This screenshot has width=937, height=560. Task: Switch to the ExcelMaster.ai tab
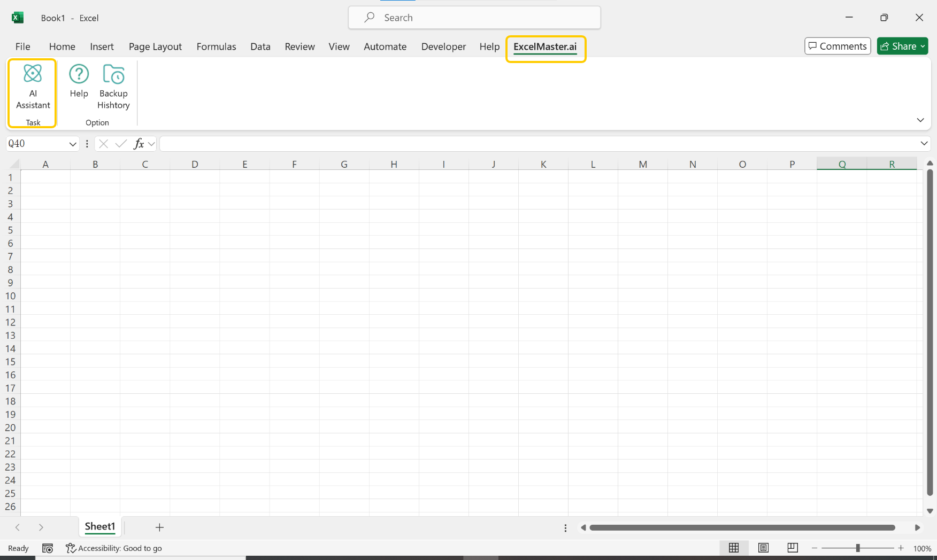(x=545, y=46)
